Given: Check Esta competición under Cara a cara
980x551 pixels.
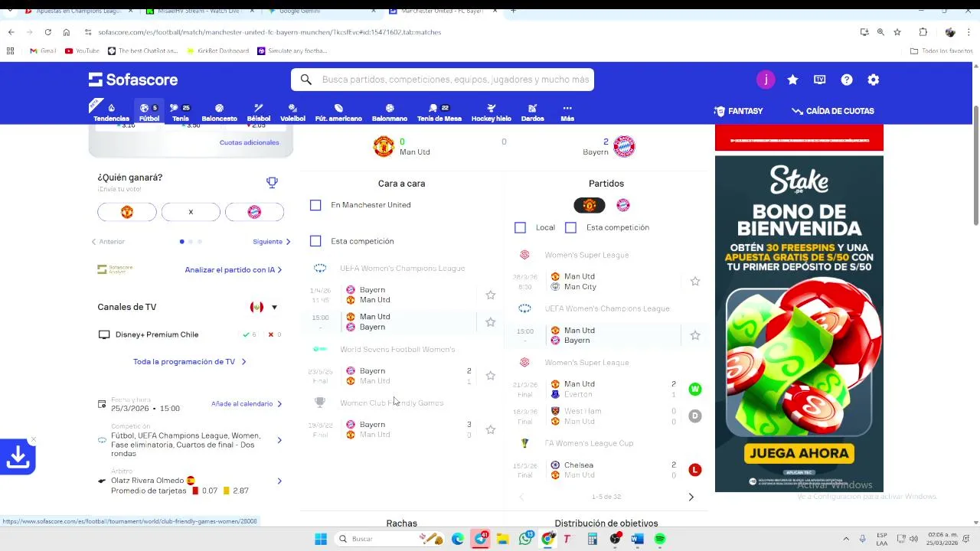Looking at the screenshot, I should pyautogui.click(x=315, y=241).
